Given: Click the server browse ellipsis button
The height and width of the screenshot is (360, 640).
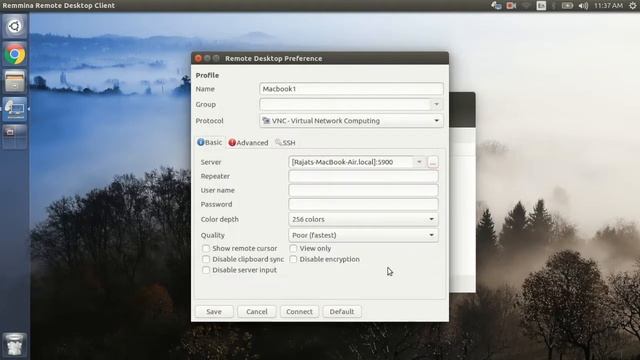Looking at the screenshot, I should [433, 162].
